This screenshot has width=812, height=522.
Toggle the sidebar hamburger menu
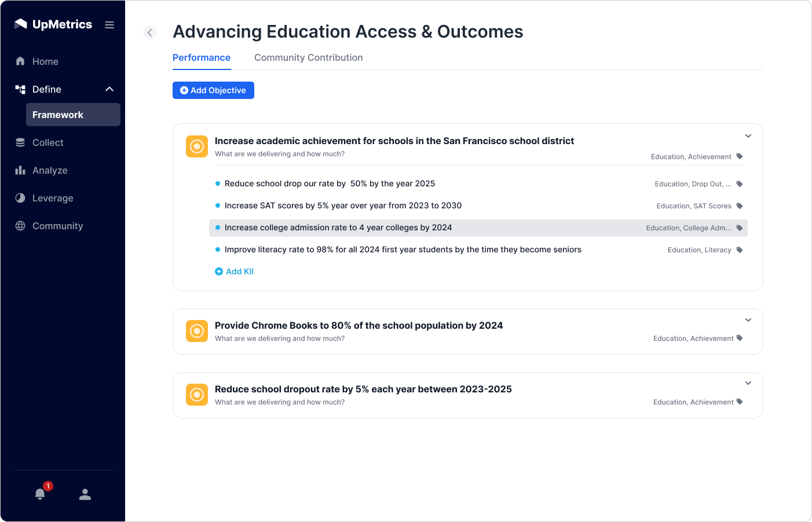coord(109,25)
